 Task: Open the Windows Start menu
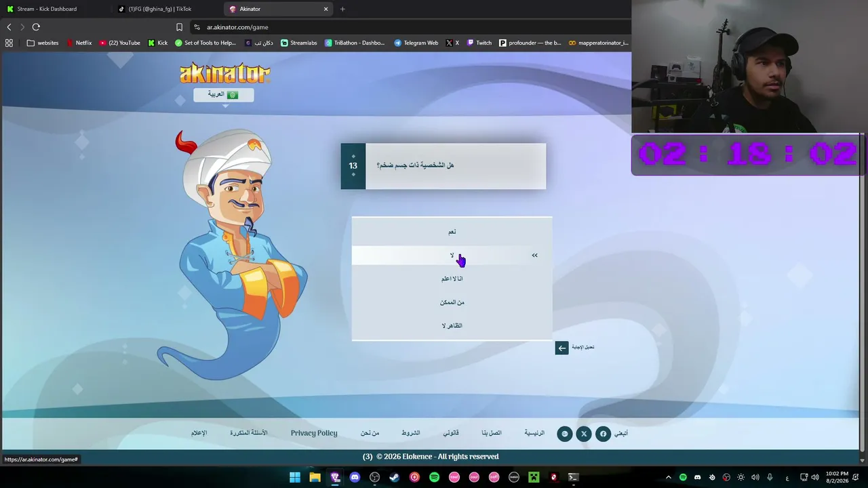[295, 477]
